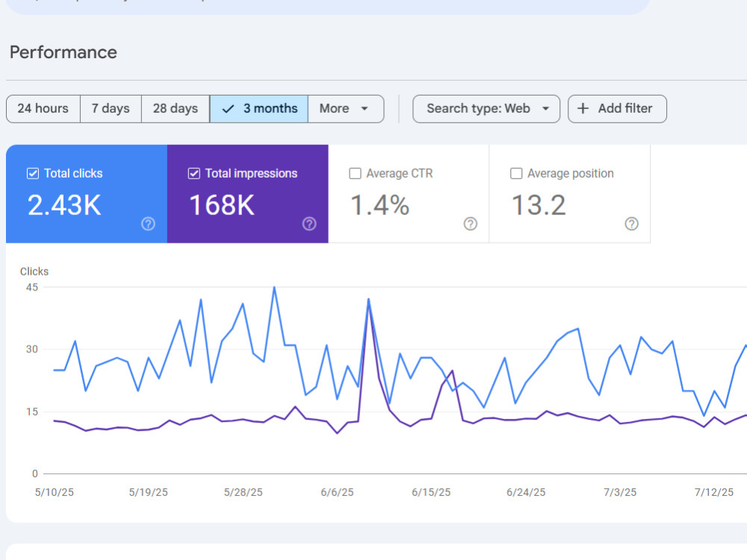Viewport: 747px width, 560px height.
Task: Click the 6/15/25 date label
Action: 431,492
